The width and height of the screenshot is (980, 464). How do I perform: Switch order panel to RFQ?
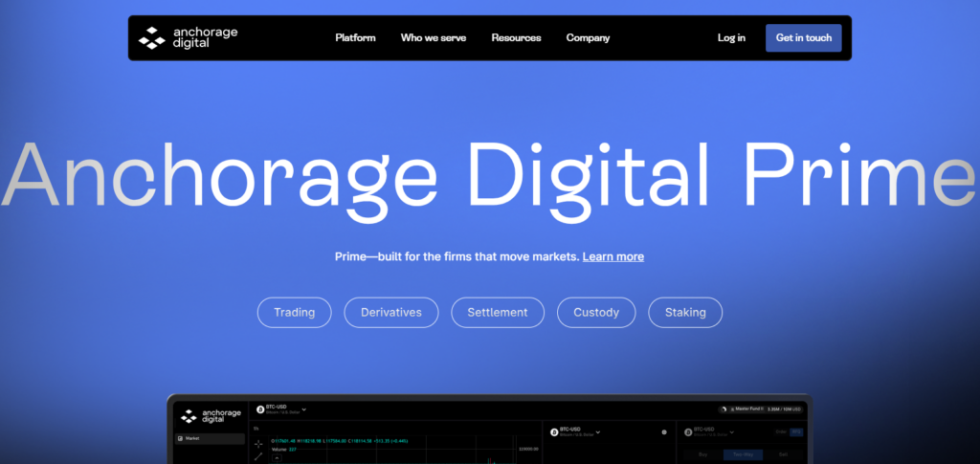coord(796,431)
